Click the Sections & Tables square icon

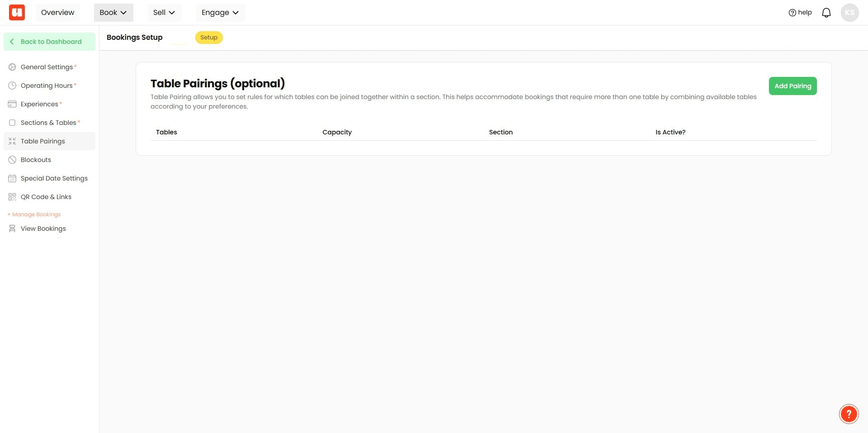click(x=12, y=123)
